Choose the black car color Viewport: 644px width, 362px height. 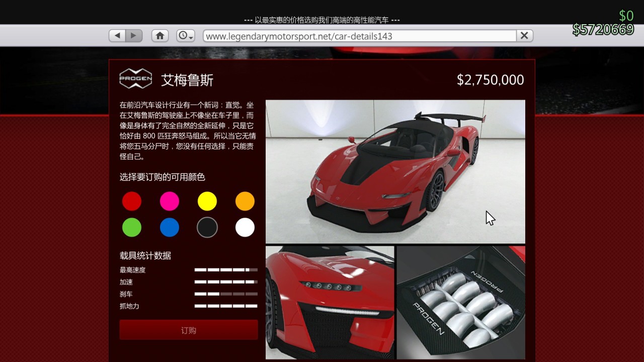click(x=207, y=227)
